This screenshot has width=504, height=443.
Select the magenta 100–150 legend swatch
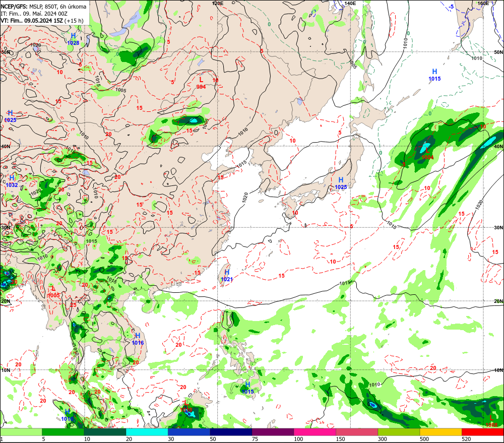(315, 432)
